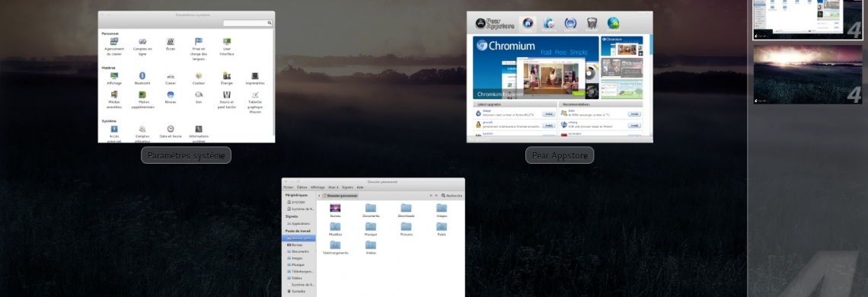
Task: Switch to the empty second workspace thumbnail
Action: click(808, 74)
